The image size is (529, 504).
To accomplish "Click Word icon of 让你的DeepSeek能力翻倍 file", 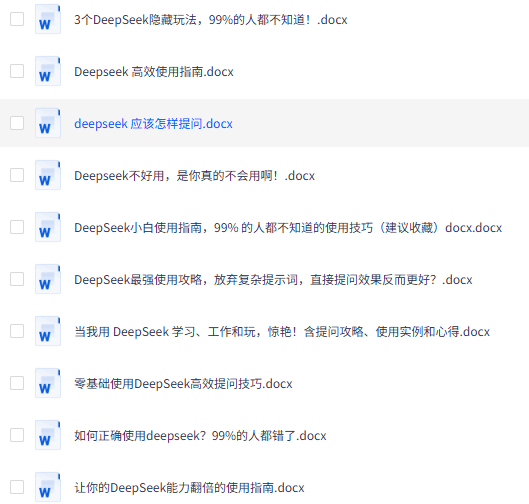I will 48,486.
